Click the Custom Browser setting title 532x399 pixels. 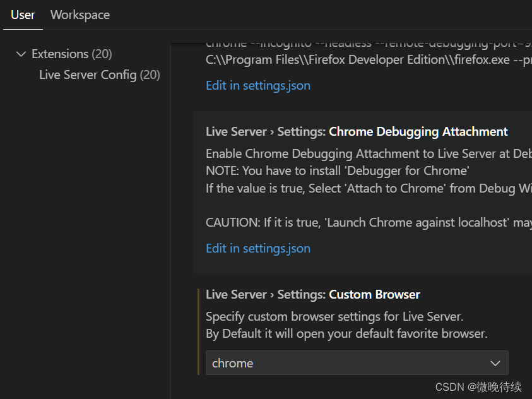pos(374,294)
